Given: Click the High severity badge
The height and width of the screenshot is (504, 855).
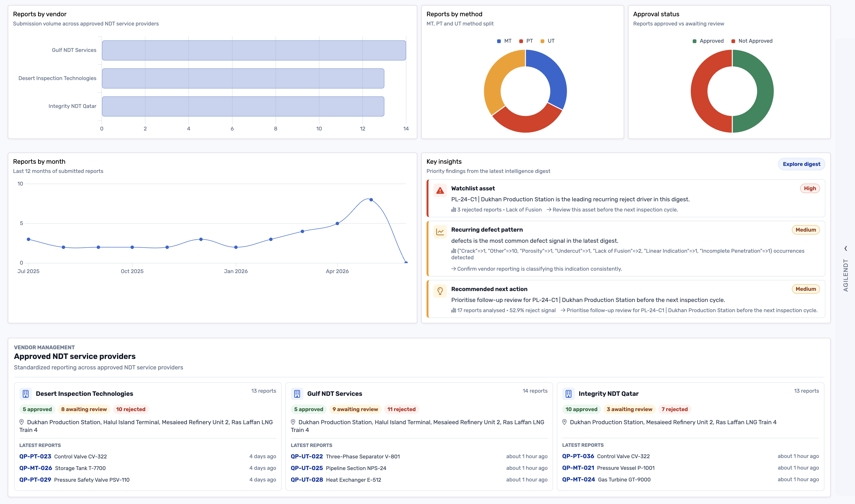Looking at the screenshot, I should coord(810,188).
